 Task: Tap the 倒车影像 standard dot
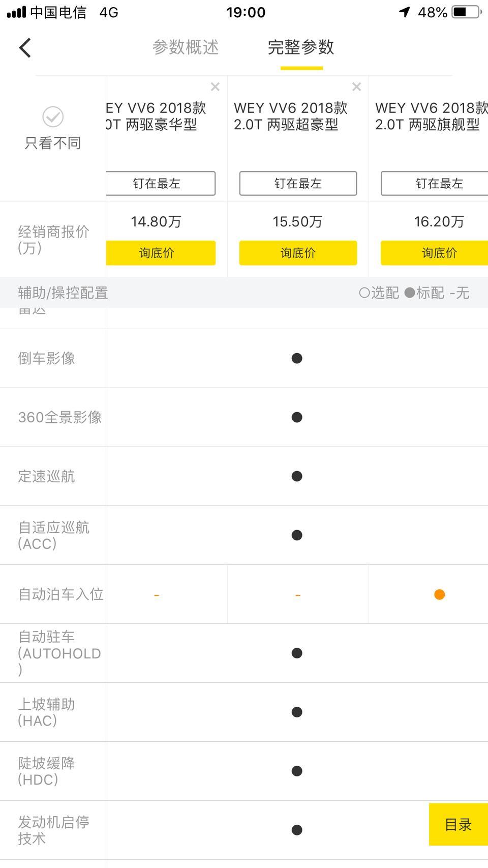click(297, 358)
